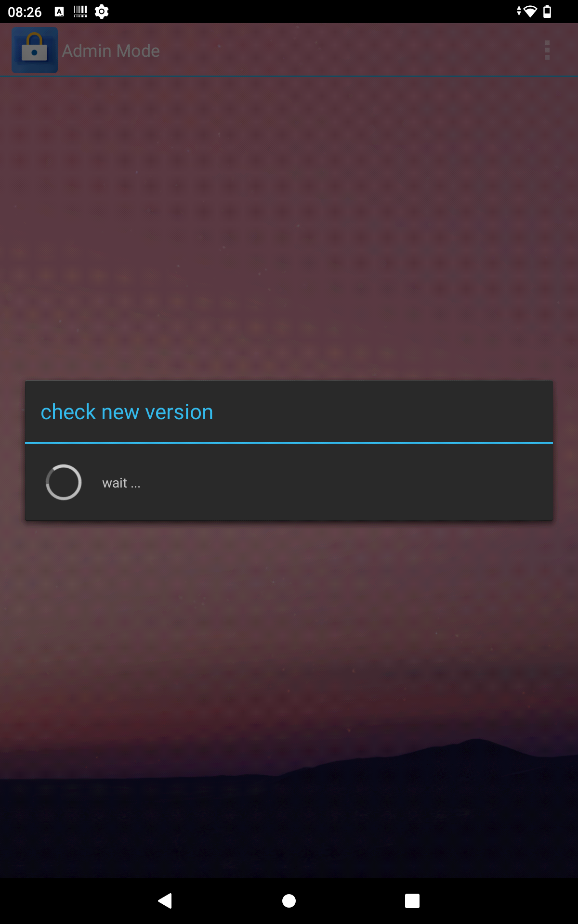Tap the padlock app icon
The height and width of the screenshot is (924, 578).
tap(35, 50)
